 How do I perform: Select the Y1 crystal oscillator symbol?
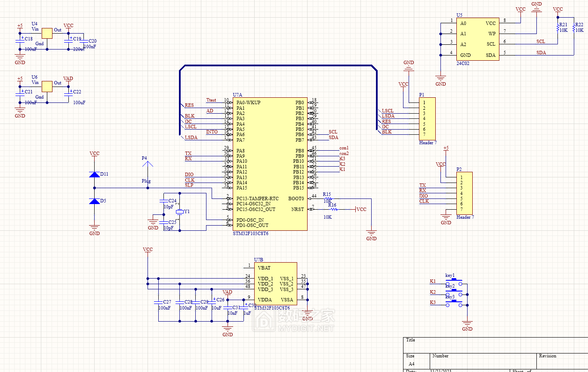click(179, 211)
